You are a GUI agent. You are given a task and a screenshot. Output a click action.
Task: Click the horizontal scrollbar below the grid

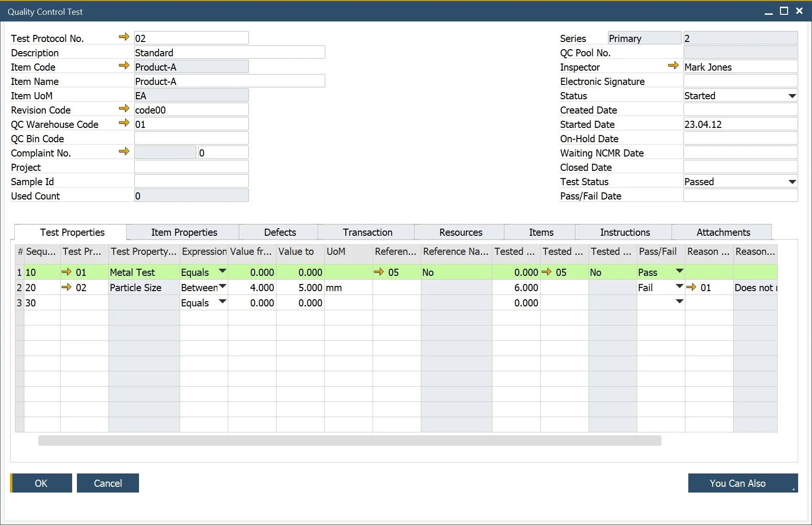(350, 440)
